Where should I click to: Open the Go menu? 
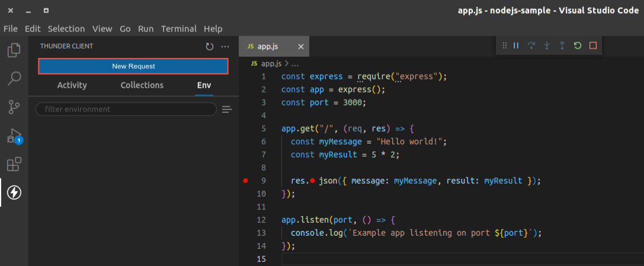click(125, 29)
